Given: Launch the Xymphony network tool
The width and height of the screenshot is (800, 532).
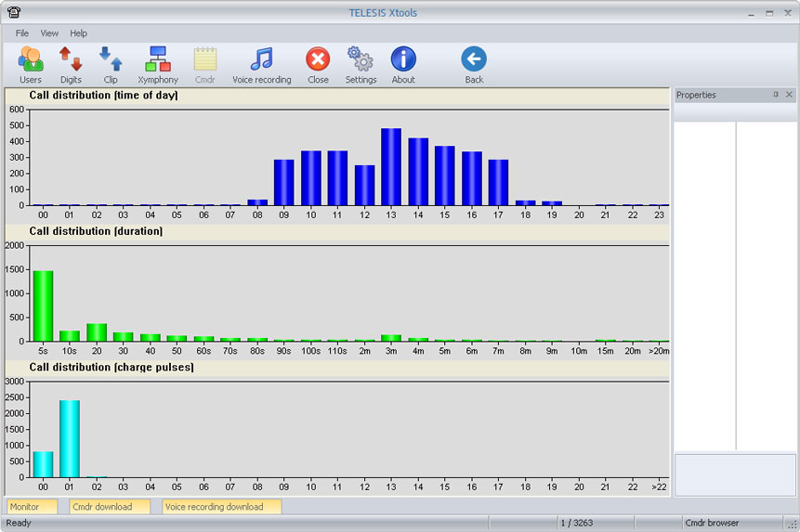Looking at the screenshot, I should coord(158,65).
